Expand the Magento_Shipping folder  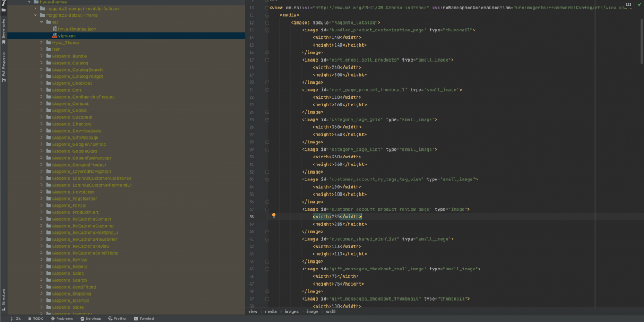(x=42, y=294)
